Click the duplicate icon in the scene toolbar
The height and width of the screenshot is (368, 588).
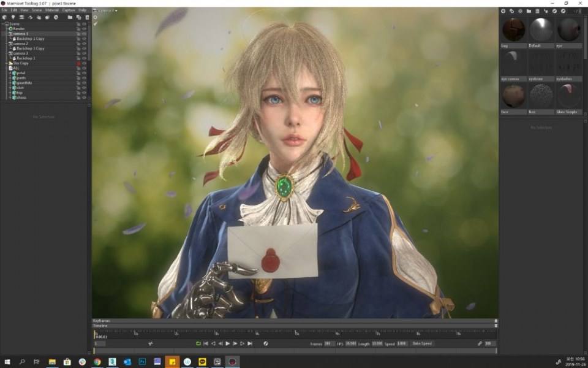[x=79, y=17]
